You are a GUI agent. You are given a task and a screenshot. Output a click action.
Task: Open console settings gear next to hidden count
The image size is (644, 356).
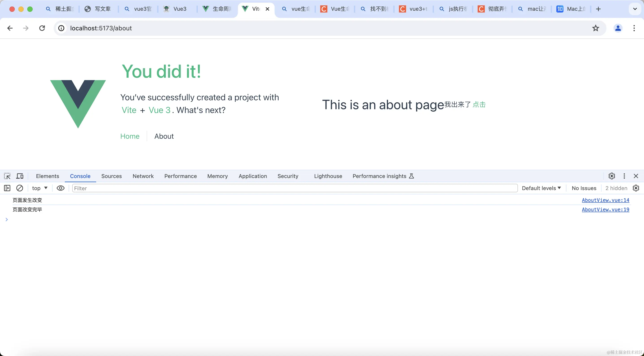636,188
